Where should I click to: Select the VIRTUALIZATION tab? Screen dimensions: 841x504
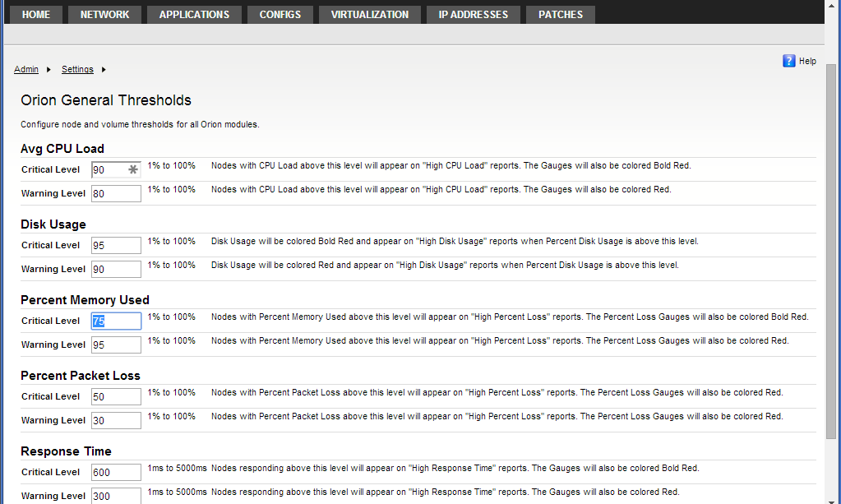(x=370, y=15)
